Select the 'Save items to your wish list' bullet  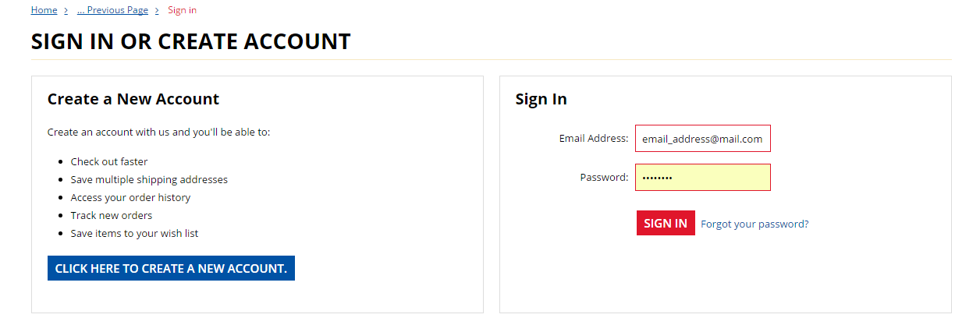(x=134, y=233)
